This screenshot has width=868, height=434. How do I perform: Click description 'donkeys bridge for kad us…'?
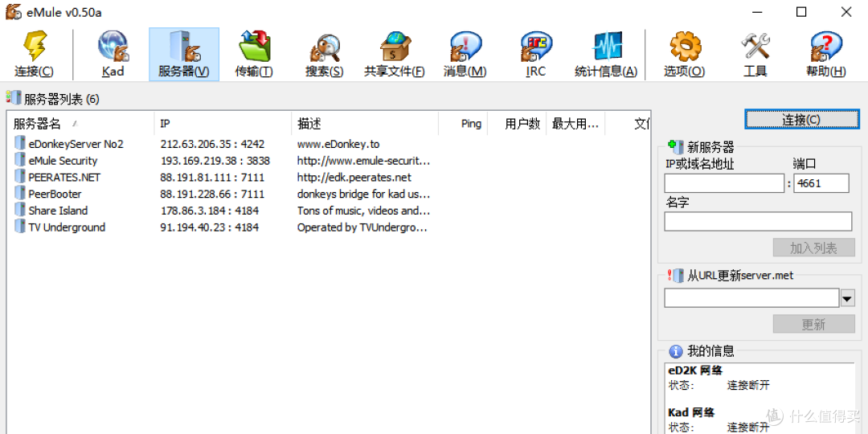[364, 194]
